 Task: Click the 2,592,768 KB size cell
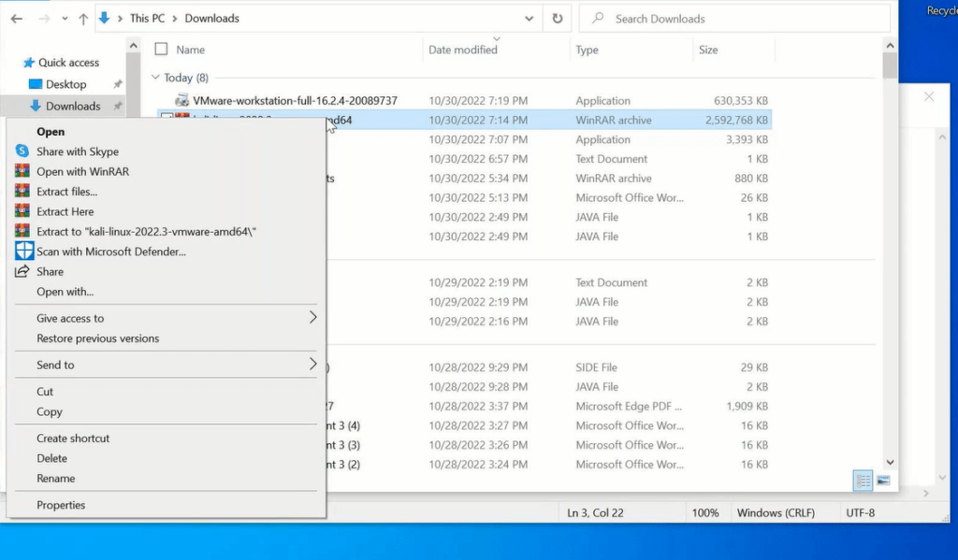(x=736, y=121)
